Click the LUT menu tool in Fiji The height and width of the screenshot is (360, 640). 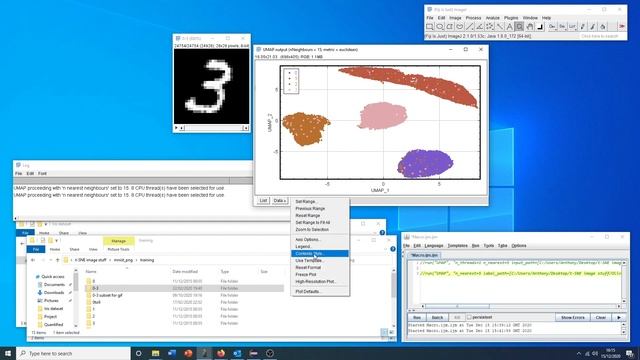coord(572,27)
